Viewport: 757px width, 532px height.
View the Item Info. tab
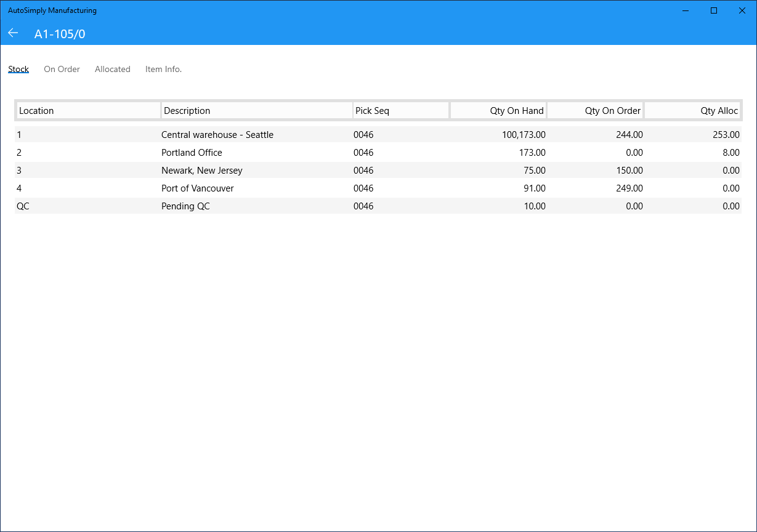coord(163,69)
